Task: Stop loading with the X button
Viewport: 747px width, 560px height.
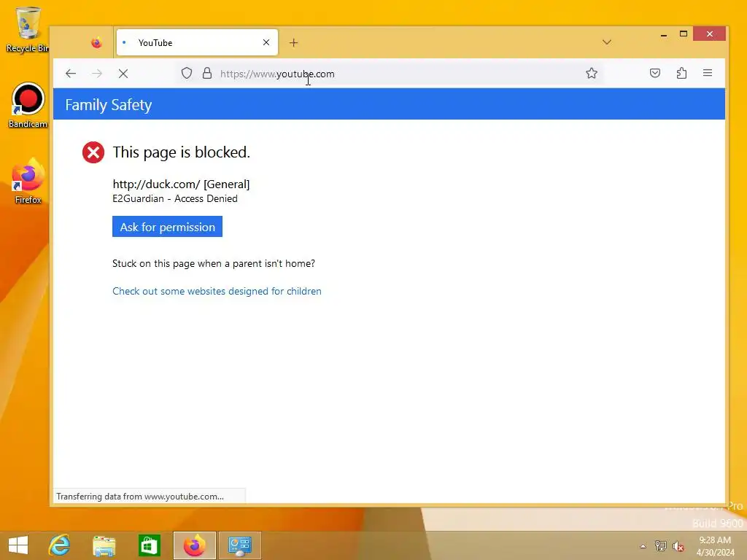Action: 123,74
